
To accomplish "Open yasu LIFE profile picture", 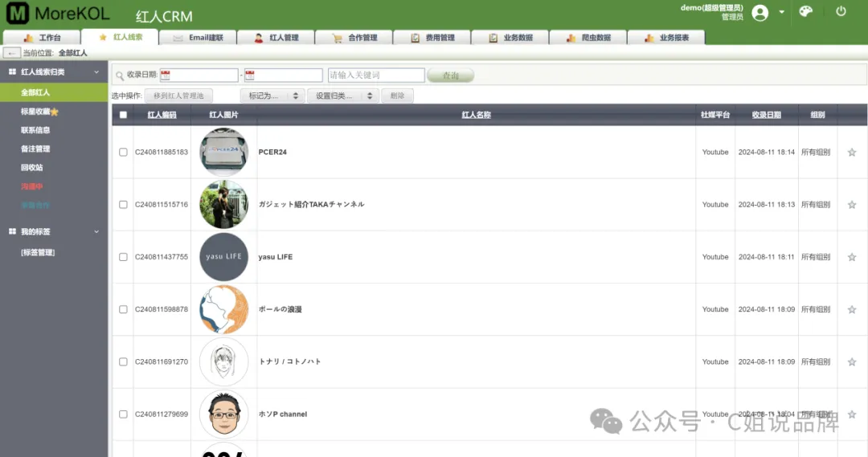I will [223, 257].
